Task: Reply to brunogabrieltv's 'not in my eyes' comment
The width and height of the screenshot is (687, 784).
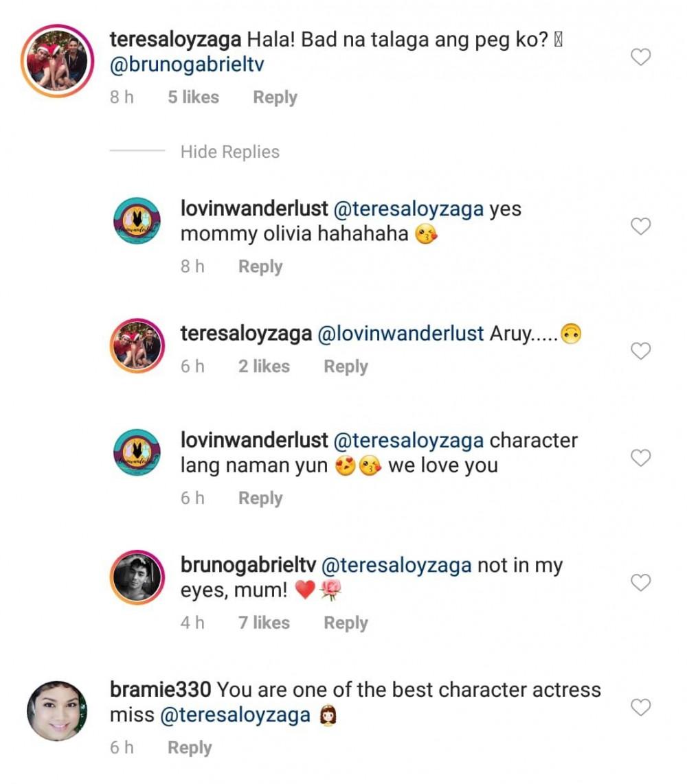Action: click(346, 623)
